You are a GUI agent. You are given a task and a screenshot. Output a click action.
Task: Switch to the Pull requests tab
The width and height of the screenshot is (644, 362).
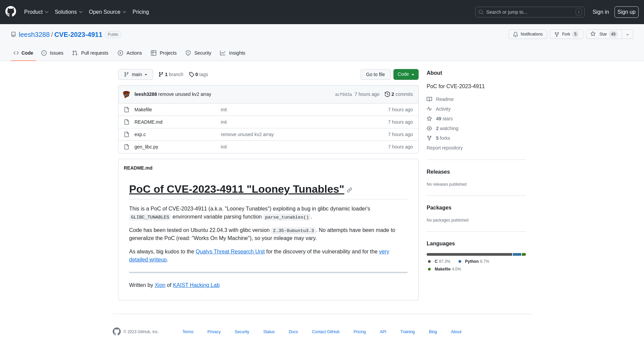pos(90,53)
